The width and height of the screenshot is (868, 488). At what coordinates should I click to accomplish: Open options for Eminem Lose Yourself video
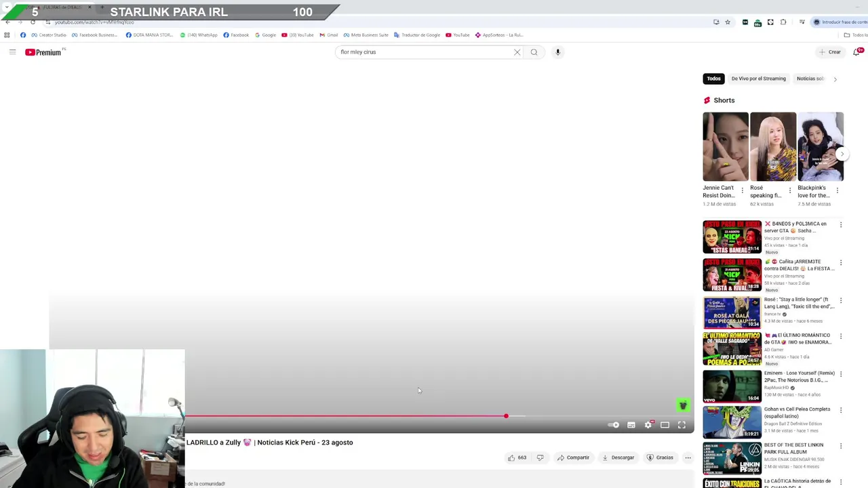[x=841, y=374]
